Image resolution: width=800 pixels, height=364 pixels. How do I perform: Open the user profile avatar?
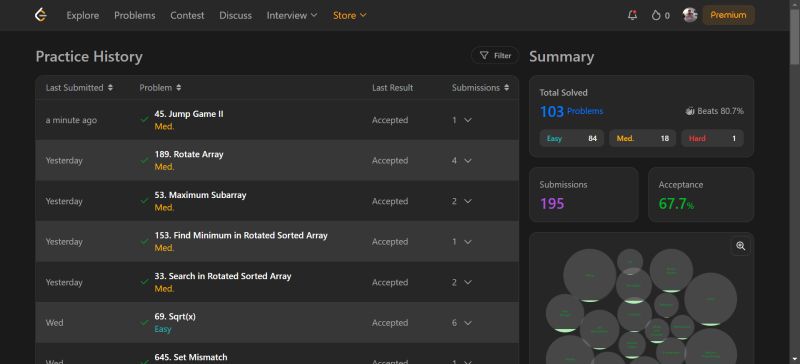point(690,15)
